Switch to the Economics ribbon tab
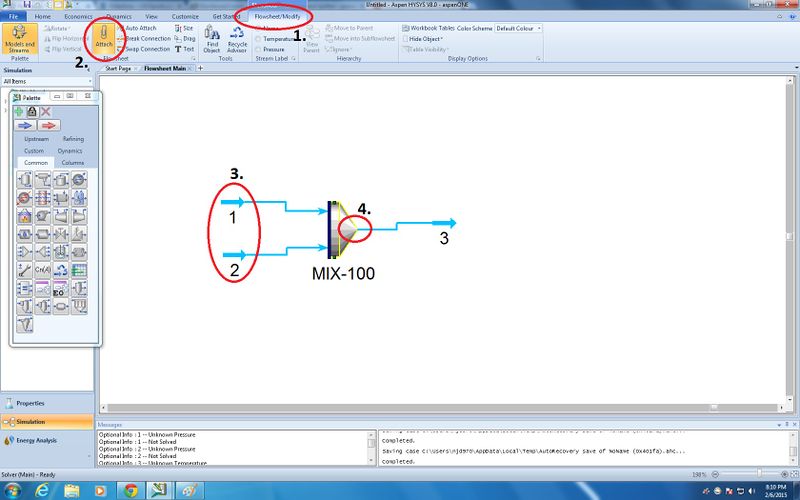The height and width of the screenshot is (500, 800). pos(78,17)
